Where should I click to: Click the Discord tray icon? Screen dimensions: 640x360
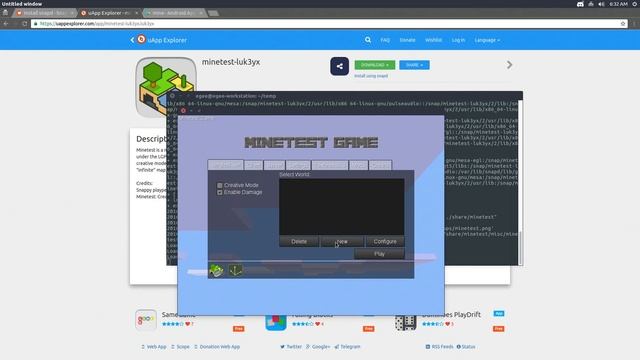point(580,4)
